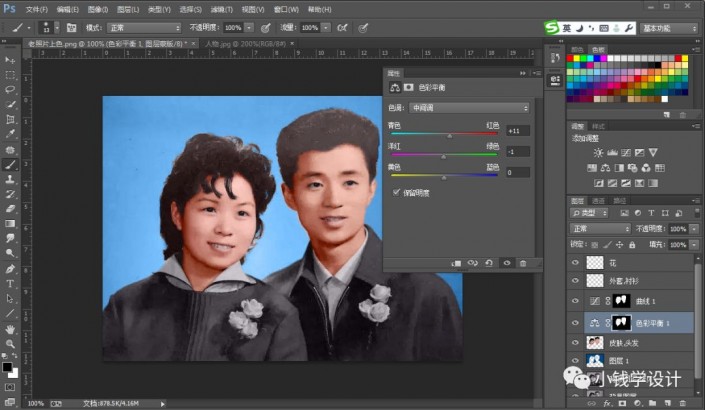The width and height of the screenshot is (705, 410).
Task: Clip adjustment to layer below button
Action: coord(456,263)
